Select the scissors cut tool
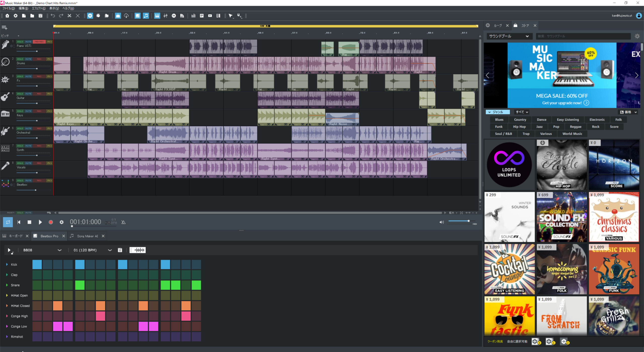Image resolution: width=644 pixels, height=352 pixels. [69, 16]
